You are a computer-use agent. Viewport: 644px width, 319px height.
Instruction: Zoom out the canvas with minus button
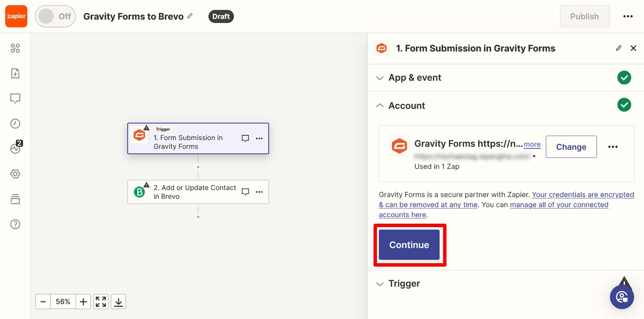(x=43, y=302)
